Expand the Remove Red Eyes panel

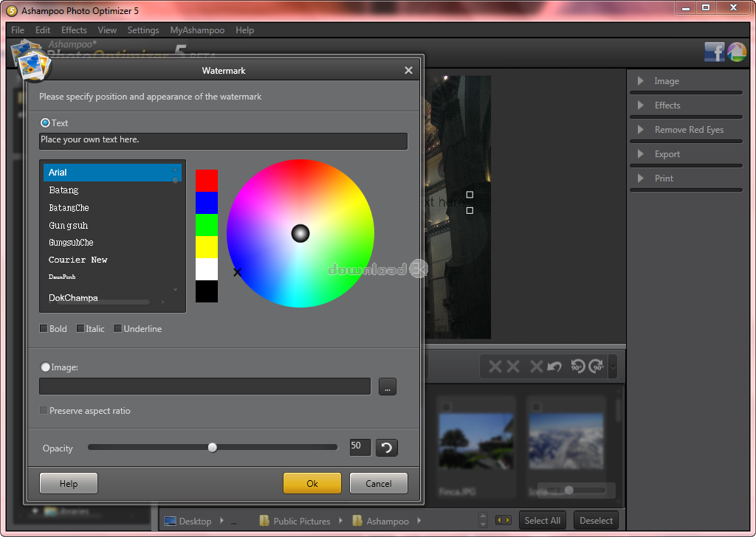click(641, 130)
